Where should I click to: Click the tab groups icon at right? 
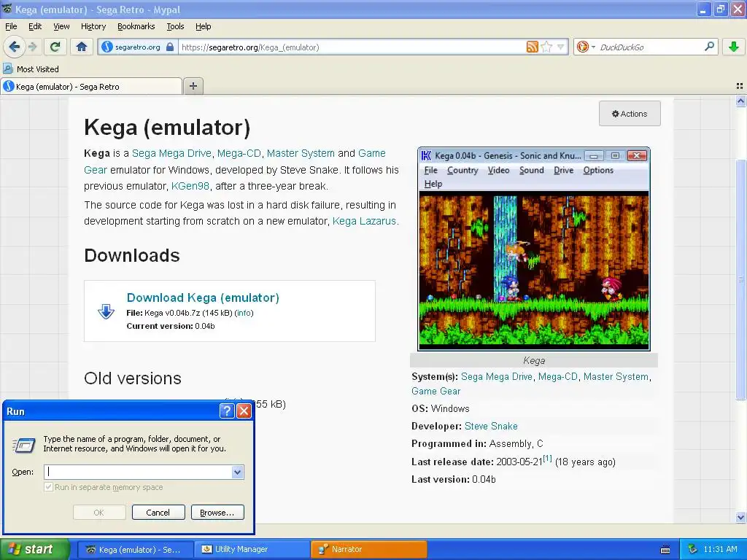coord(740,86)
